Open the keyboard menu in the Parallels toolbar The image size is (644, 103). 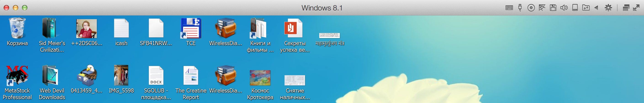click(x=509, y=8)
